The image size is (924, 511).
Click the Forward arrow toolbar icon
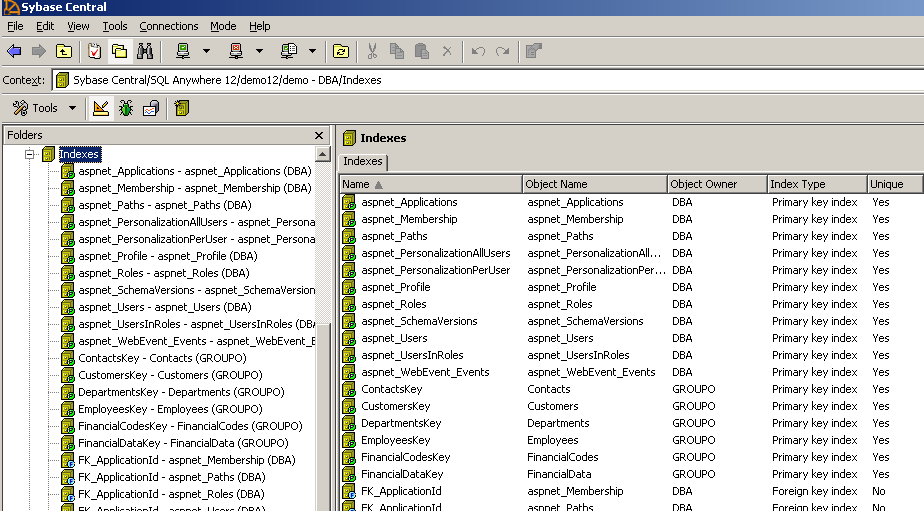(39, 51)
